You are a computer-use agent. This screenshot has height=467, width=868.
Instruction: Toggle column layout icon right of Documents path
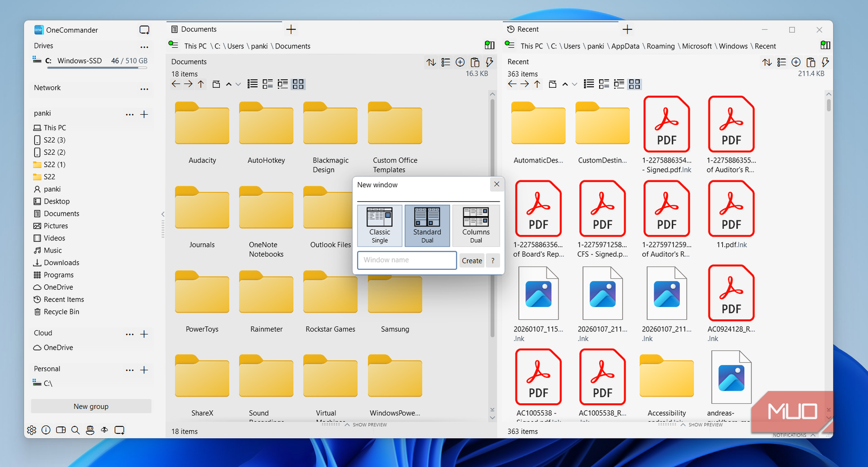(489, 45)
